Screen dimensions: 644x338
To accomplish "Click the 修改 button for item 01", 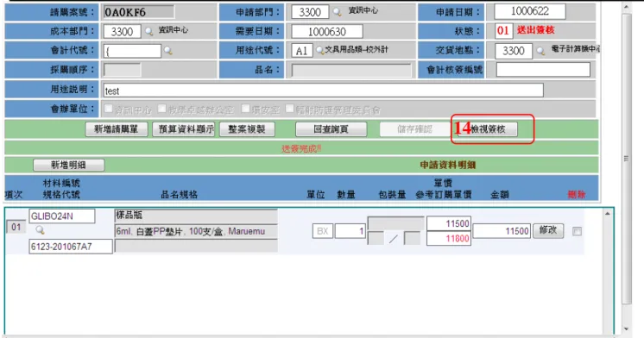I will (x=548, y=230).
